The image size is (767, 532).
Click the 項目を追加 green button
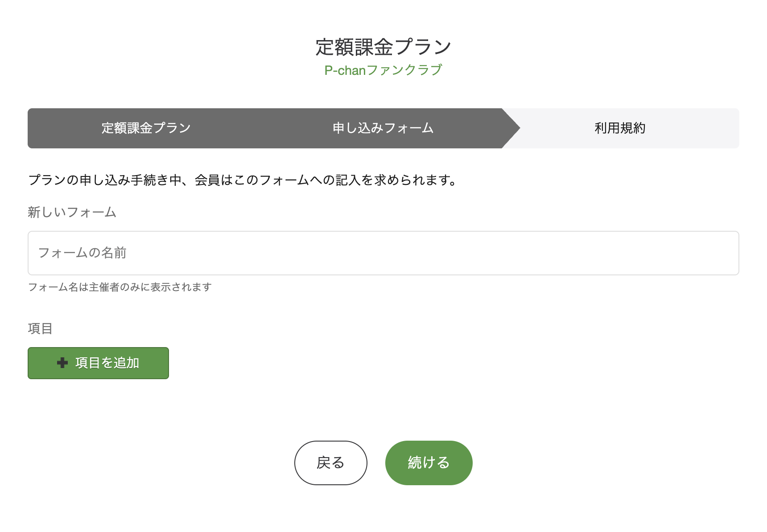coord(98,363)
